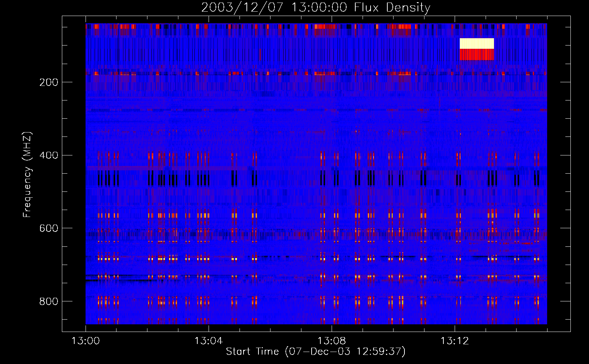This screenshot has height=364, width=589.
Task: Click the frequency tick label 200
Action: point(49,82)
